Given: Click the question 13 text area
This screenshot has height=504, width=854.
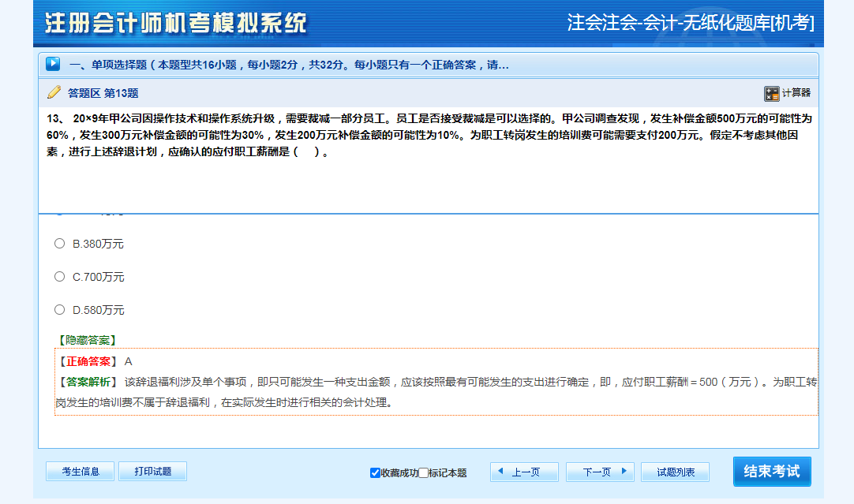Looking at the screenshot, I should point(426,136).
